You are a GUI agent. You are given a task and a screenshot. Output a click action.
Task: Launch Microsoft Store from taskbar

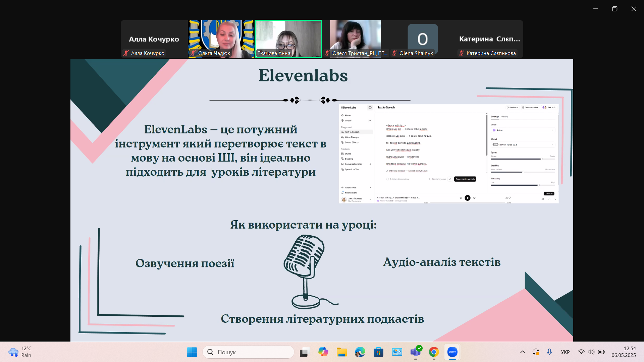[x=378, y=352]
